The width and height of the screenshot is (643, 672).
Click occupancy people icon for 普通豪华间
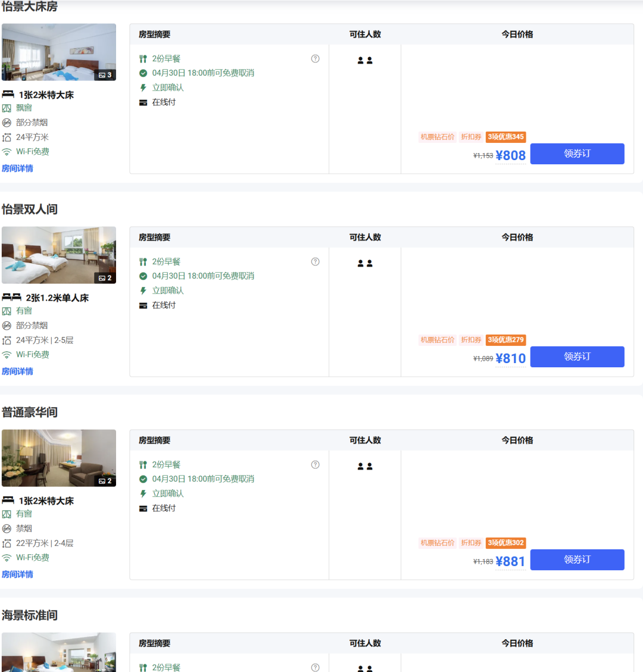(365, 467)
